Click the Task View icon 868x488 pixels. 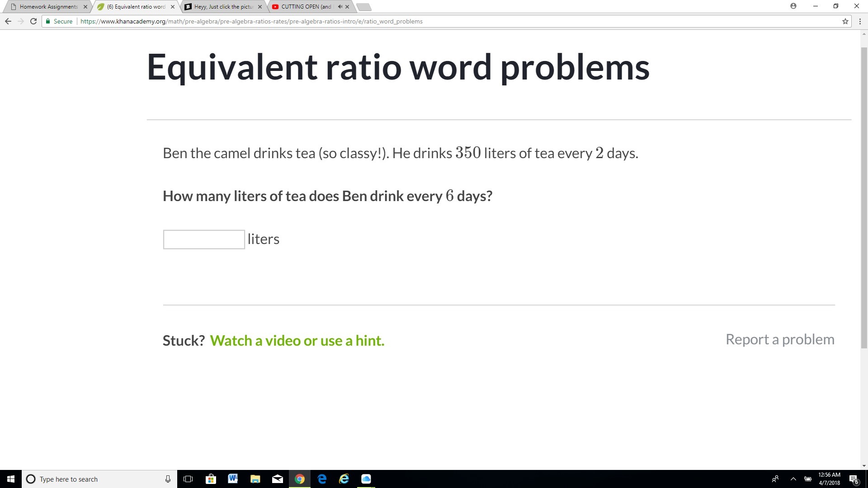click(x=188, y=479)
